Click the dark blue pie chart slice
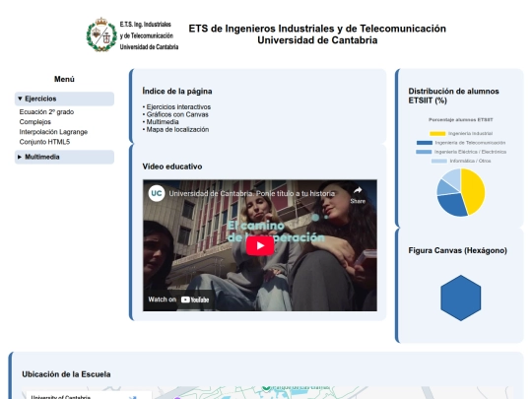 point(452,204)
